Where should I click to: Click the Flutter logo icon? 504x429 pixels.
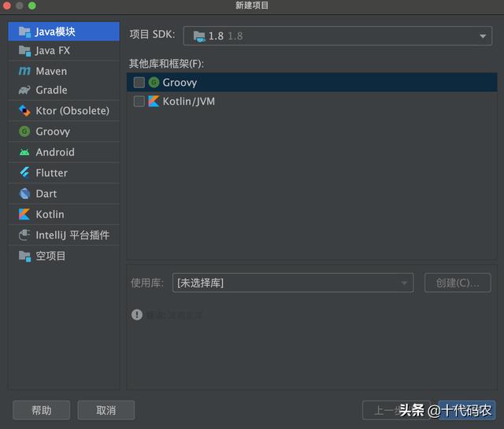(24, 172)
